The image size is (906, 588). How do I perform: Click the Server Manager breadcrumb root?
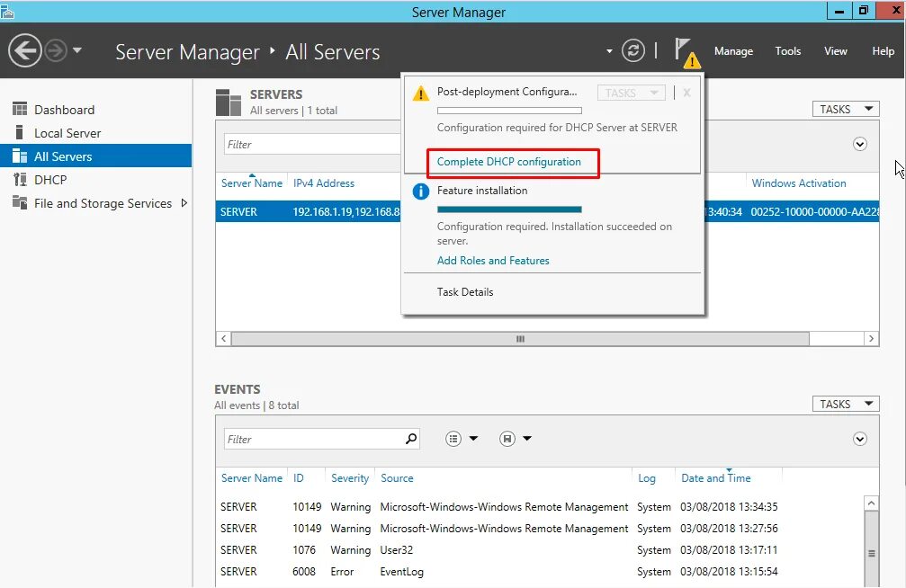tap(187, 52)
